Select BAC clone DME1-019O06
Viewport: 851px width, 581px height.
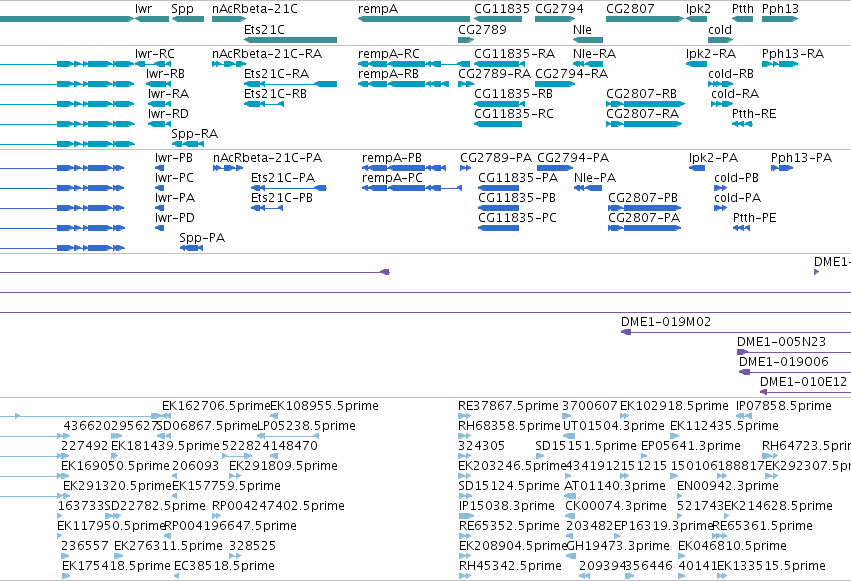tap(795, 372)
